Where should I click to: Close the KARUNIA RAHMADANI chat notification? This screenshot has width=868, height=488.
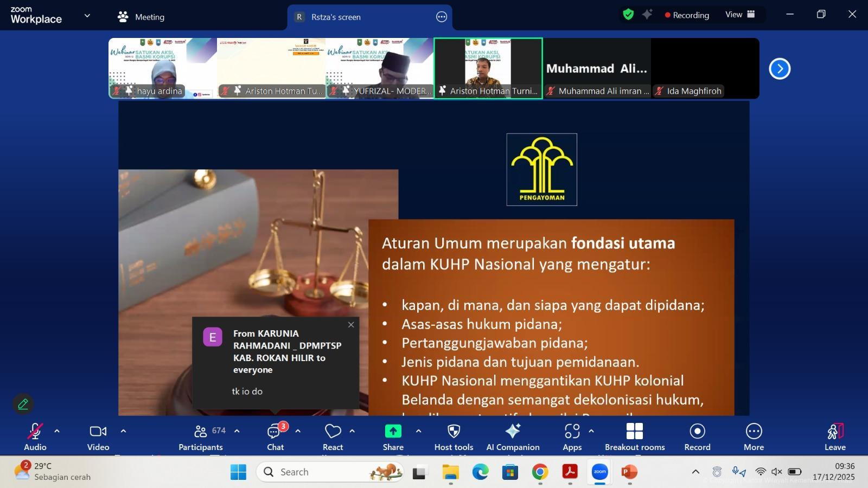(351, 324)
